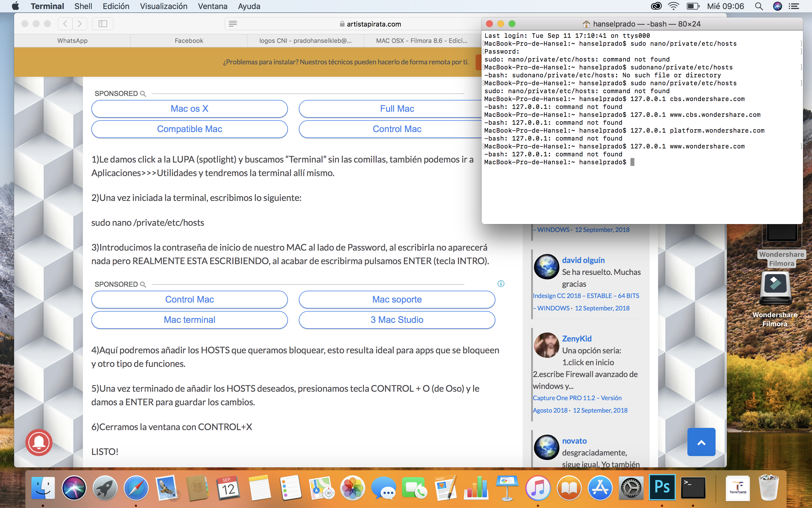Click Mac terminal sponsored link
812x508 pixels.
click(x=189, y=320)
